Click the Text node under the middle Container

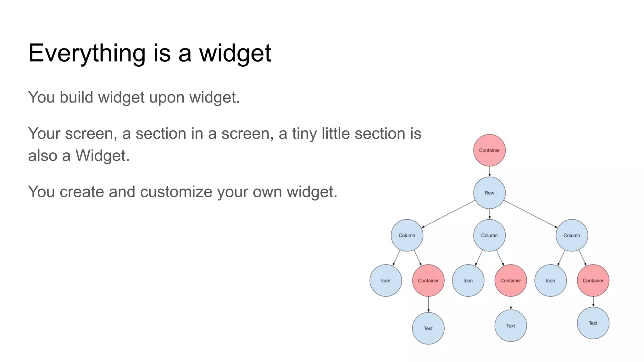[x=511, y=326]
